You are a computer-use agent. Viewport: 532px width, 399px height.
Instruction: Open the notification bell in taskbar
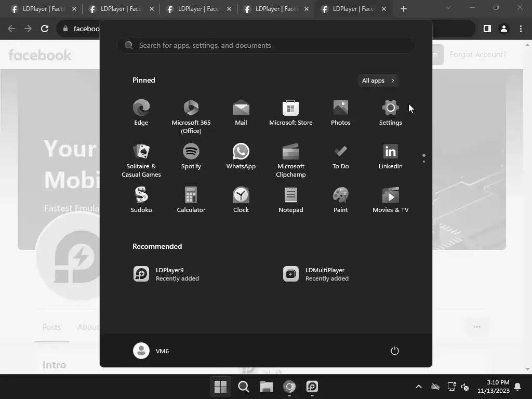coord(518,387)
